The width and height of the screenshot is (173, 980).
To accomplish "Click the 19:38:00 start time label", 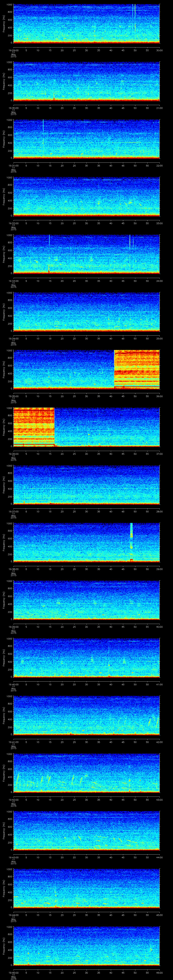I will point(13,569).
